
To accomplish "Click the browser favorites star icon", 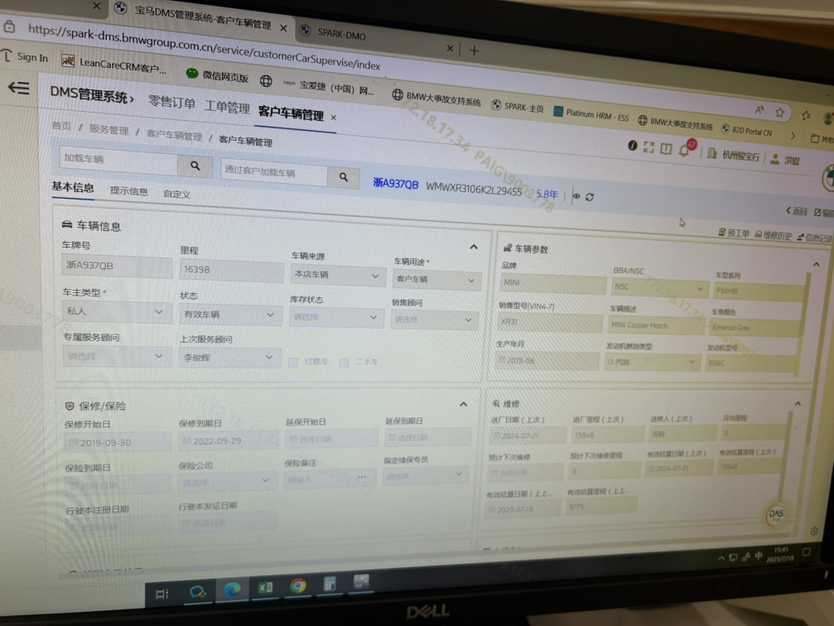I will point(780,112).
